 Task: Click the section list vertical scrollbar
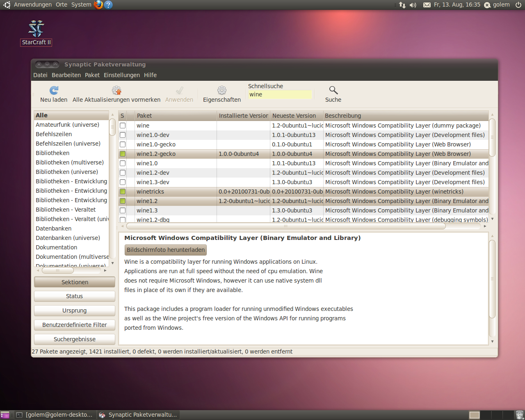[x=112, y=127]
